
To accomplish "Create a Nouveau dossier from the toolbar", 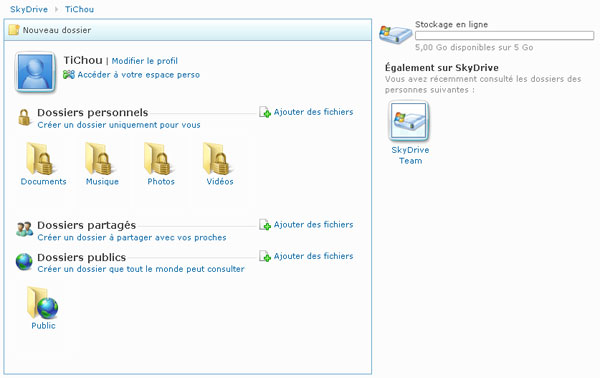I will (x=57, y=30).
